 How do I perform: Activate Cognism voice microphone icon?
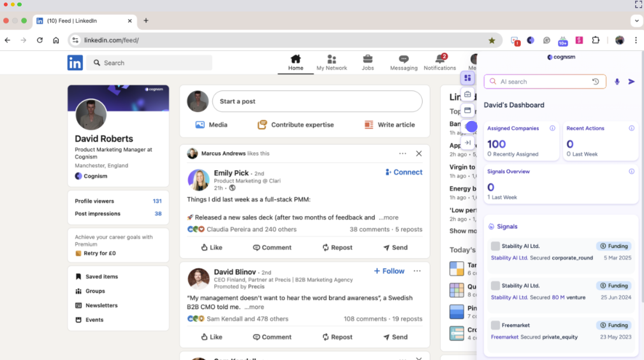[x=617, y=82]
